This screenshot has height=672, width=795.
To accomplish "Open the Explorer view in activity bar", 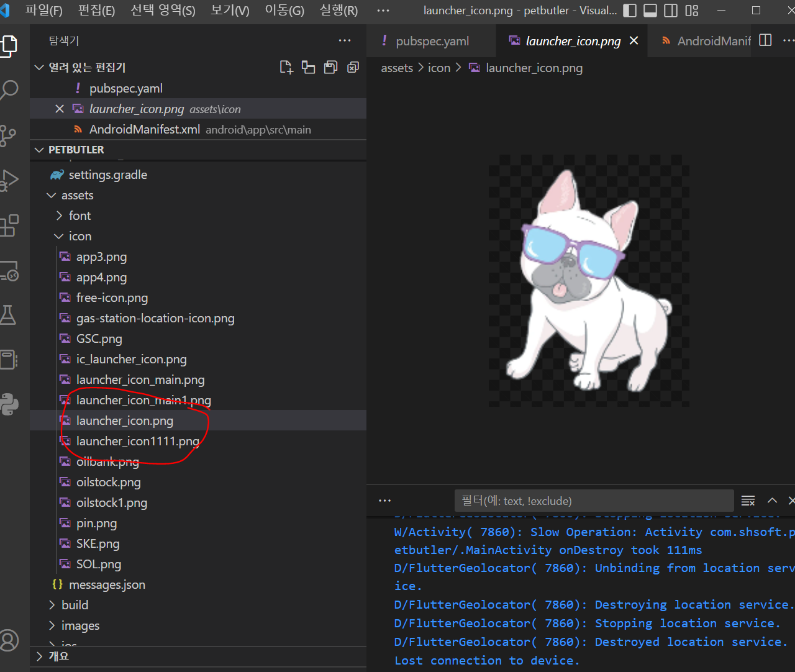I will coord(9,47).
